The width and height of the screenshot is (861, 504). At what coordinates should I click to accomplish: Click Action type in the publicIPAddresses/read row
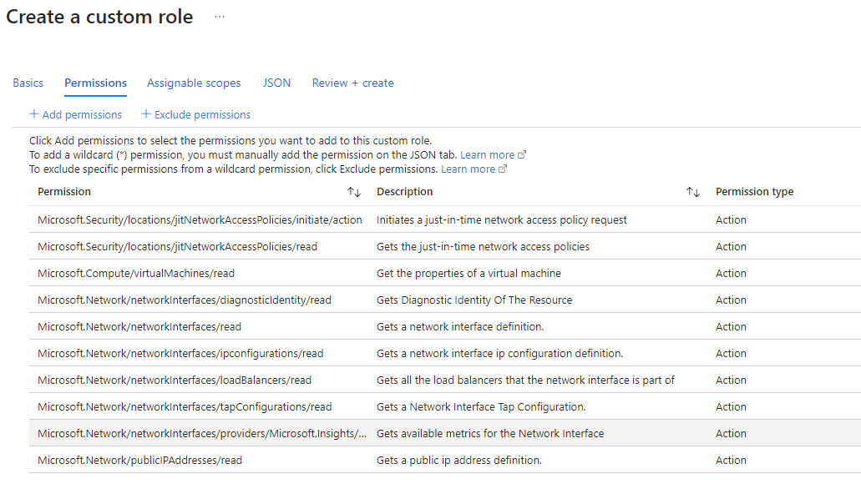click(x=731, y=461)
